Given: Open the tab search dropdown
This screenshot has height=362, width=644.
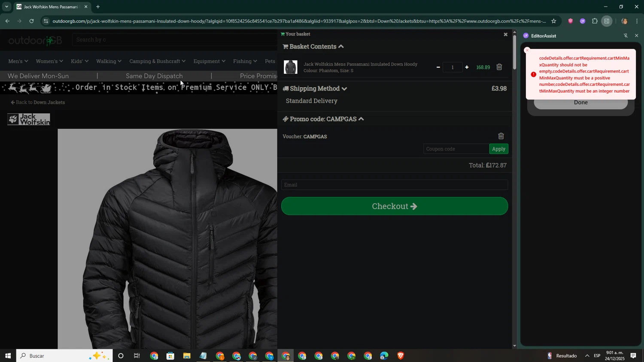Looking at the screenshot, I should coord(6,7).
